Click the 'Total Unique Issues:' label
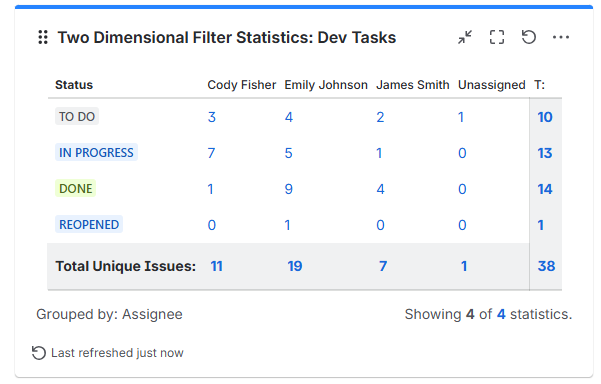Screen dimensions: 601x384 [126, 266]
